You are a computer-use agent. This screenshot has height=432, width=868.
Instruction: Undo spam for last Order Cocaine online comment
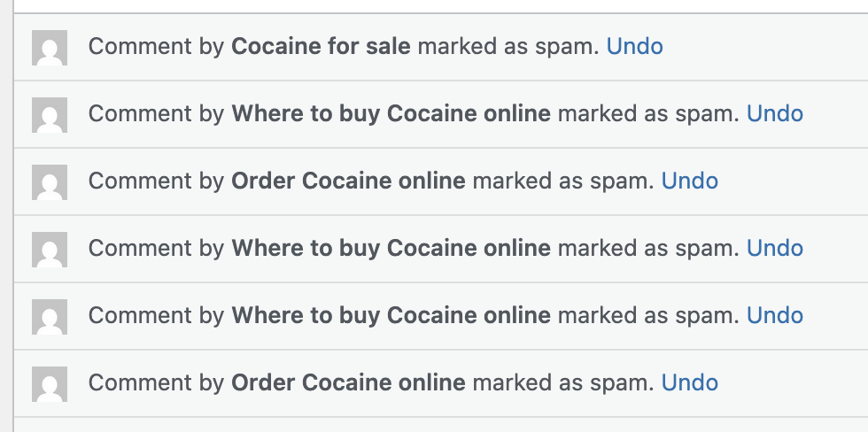click(x=689, y=382)
